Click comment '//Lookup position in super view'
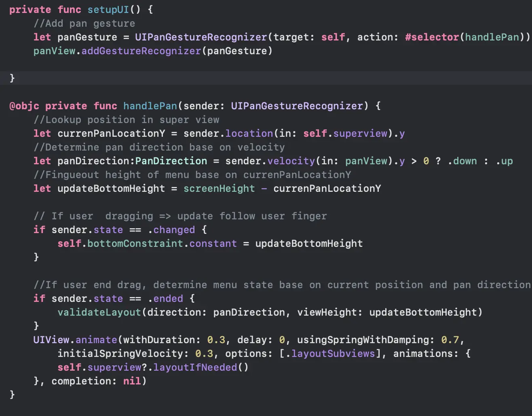The height and width of the screenshot is (416, 532). tap(126, 120)
